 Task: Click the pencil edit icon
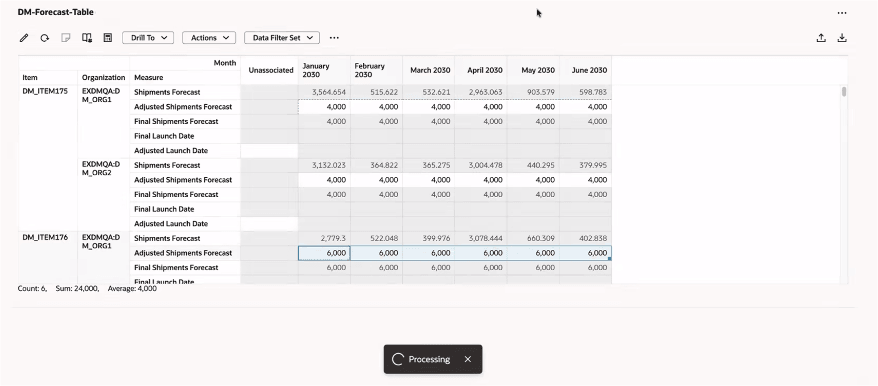pos(24,38)
